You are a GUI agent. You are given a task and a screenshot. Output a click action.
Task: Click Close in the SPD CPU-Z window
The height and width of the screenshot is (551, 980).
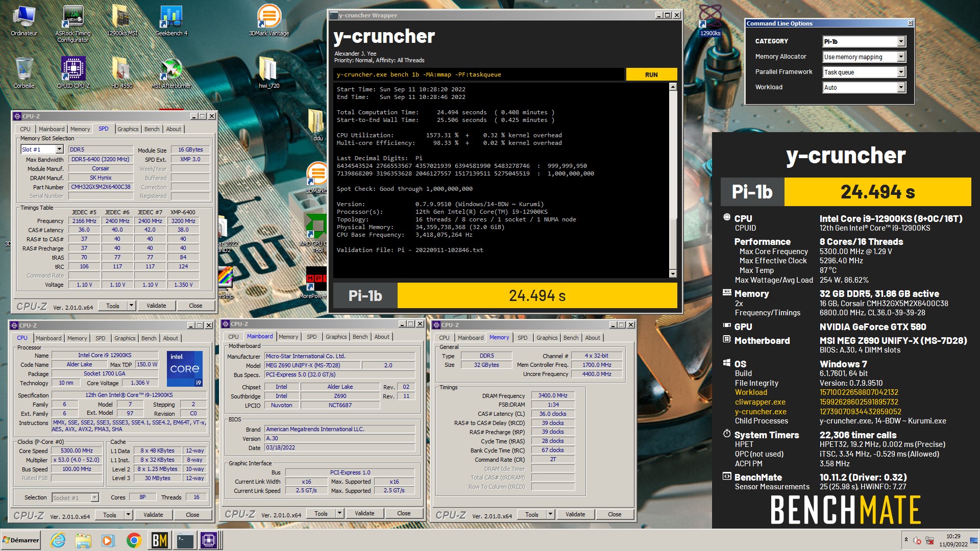point(195,306)
